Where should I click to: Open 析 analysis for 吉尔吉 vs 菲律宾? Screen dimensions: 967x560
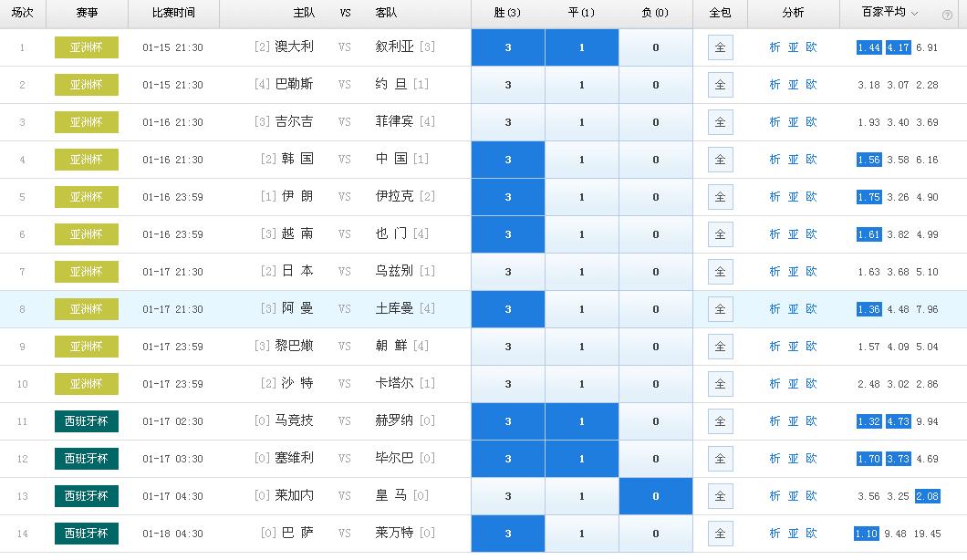[x=775, y=122]
